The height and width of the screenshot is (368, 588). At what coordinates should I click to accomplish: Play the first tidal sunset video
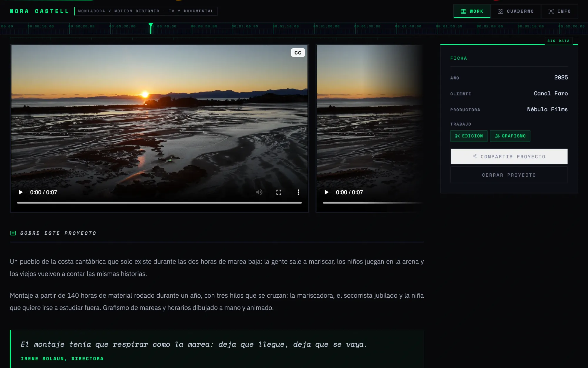coord(21,192)
